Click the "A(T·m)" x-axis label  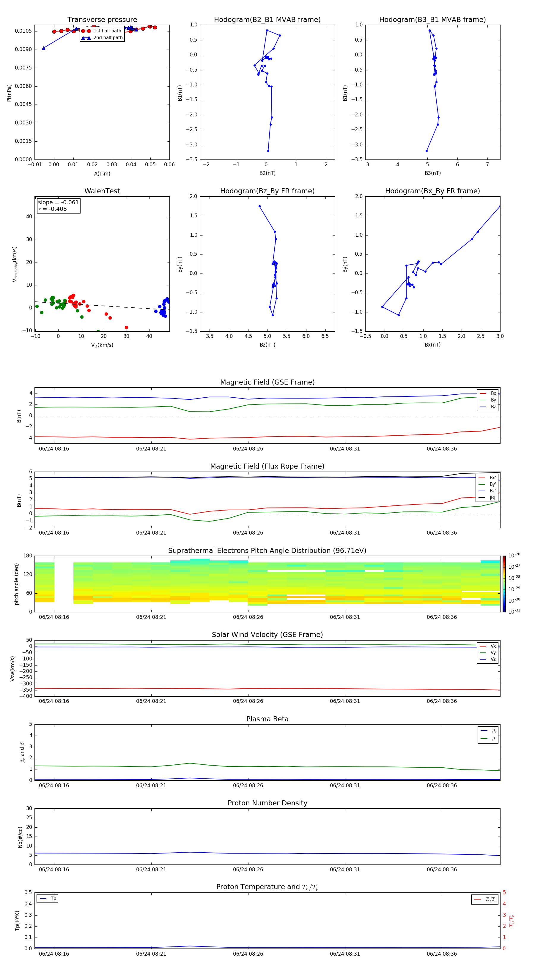tap(102, 174)
